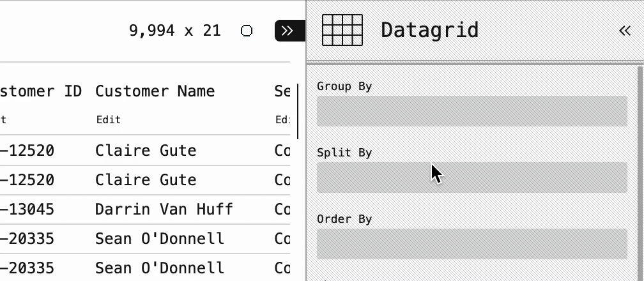Screen dimensions: 644x281
Task: Select the -13045 customer ID cell
Action: [27, 209]
